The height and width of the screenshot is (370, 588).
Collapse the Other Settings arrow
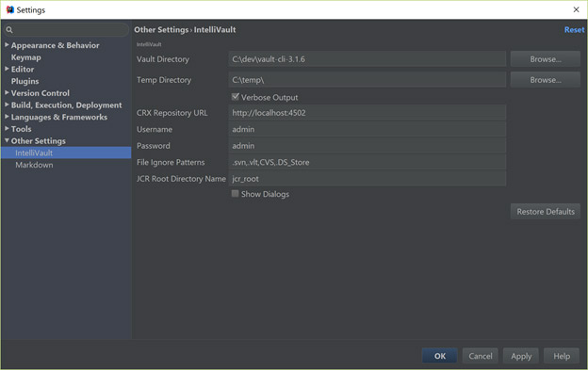point(7,140)
